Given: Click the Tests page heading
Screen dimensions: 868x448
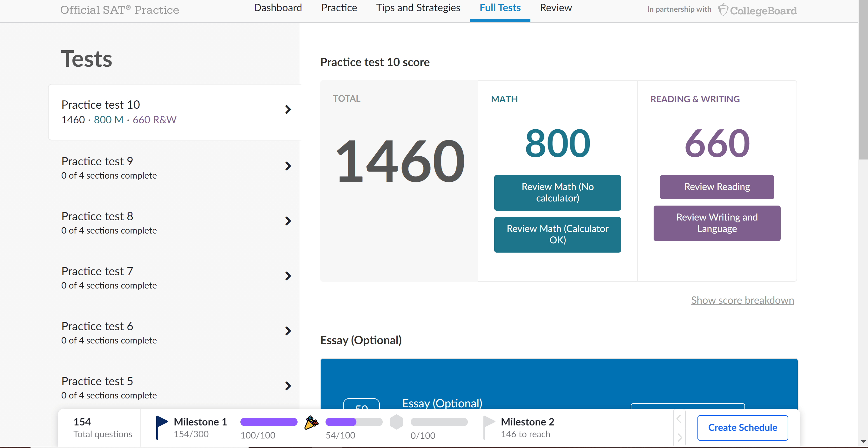Looking at the screenshot, I should pyautogui.click(x=86, y=59).
